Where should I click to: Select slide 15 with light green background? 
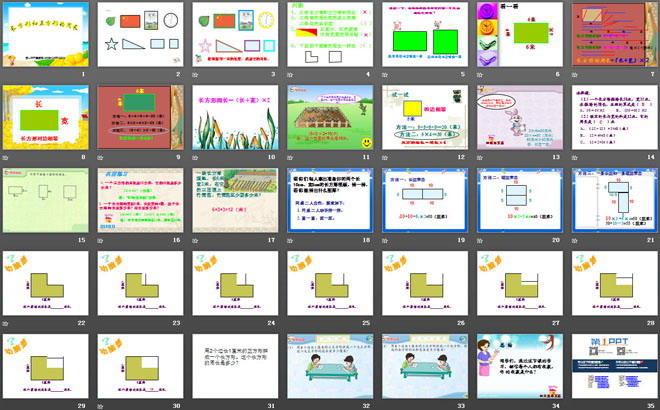point(45,200)
